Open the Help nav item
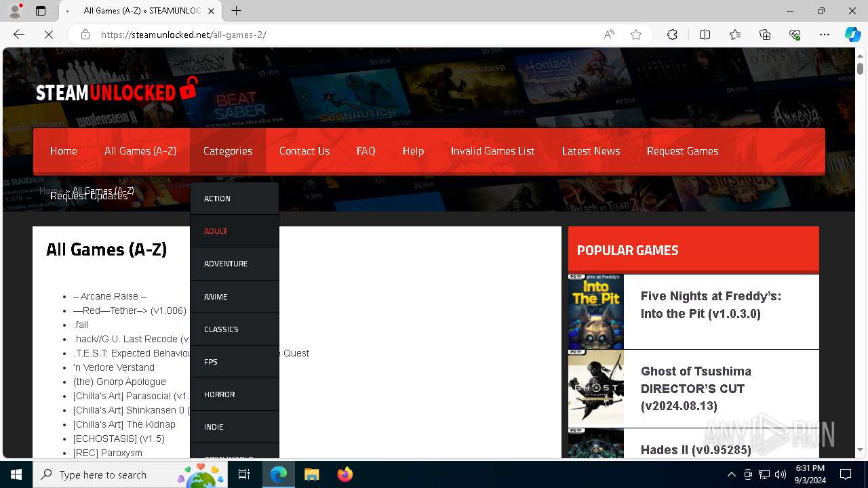Screen dimensions: 868x488 tap(413, 151)
